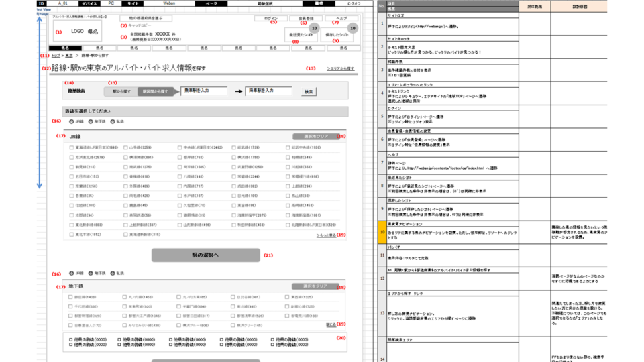Click the JR線 panel title

[75, 137]
